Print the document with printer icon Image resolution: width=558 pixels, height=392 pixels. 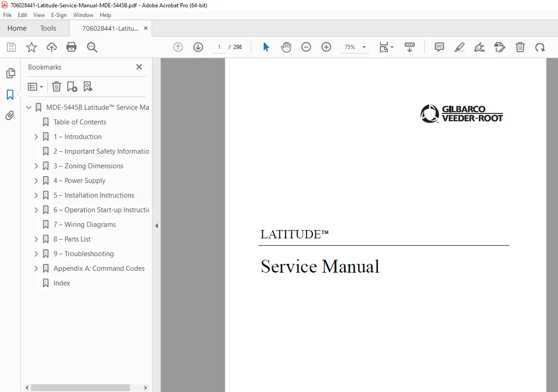(x=71, y=47)
